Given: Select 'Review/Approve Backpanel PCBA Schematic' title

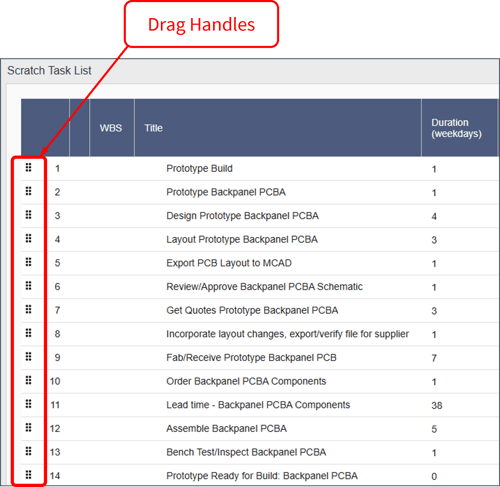Looking at the screenshot, I should (264, 287).
